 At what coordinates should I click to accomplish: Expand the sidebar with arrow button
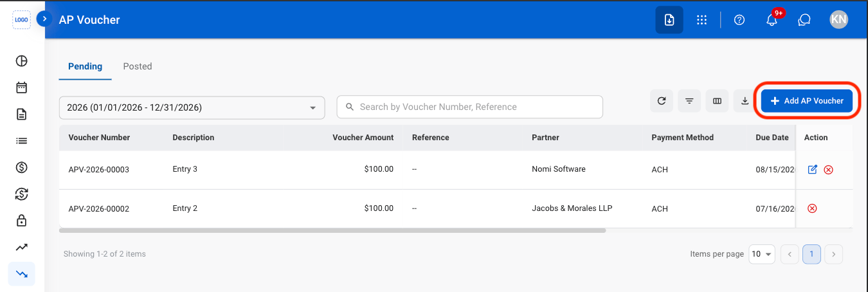tap(44, 19)
